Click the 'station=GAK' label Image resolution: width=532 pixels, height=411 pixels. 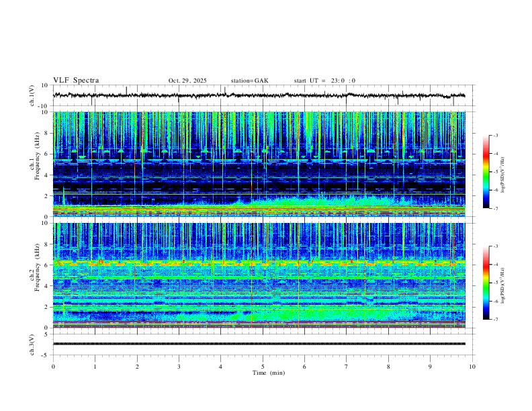249,81
